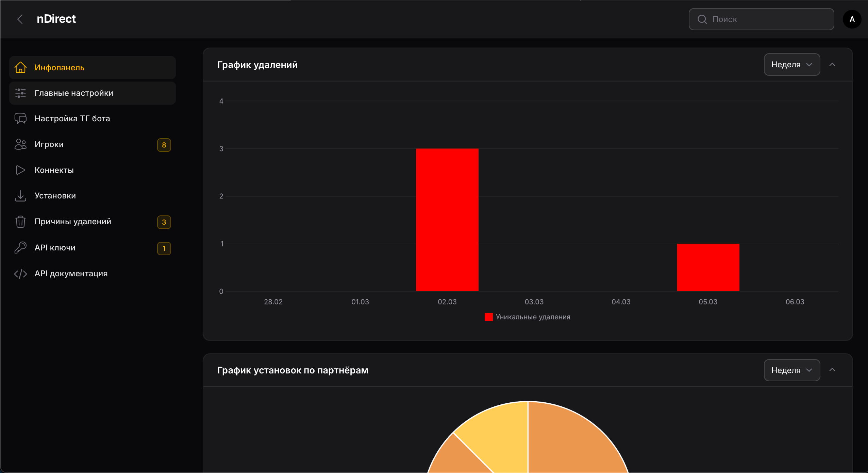Collapse the График установок по партнёрам panel

point(832,370)
